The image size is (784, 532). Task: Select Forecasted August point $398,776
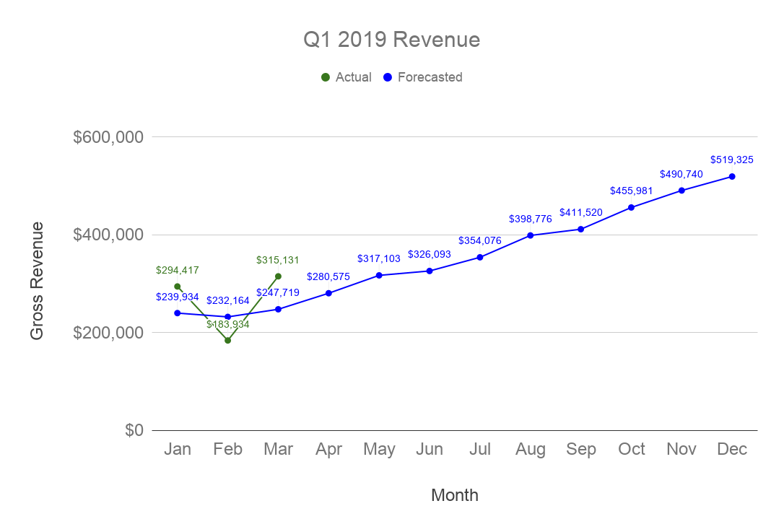(x=531, y=235)
